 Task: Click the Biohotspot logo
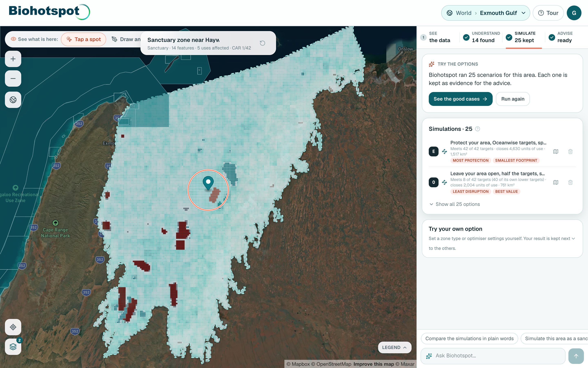pyautogui.click(x=49, y=12)
